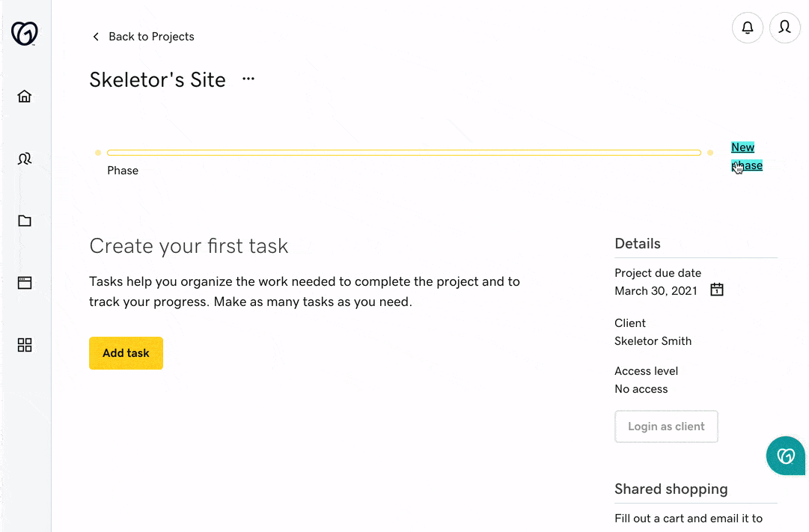Viewport: 809px width, 532px height.
Task: Click the Phase label under the timeline
Action: (123, 171)
